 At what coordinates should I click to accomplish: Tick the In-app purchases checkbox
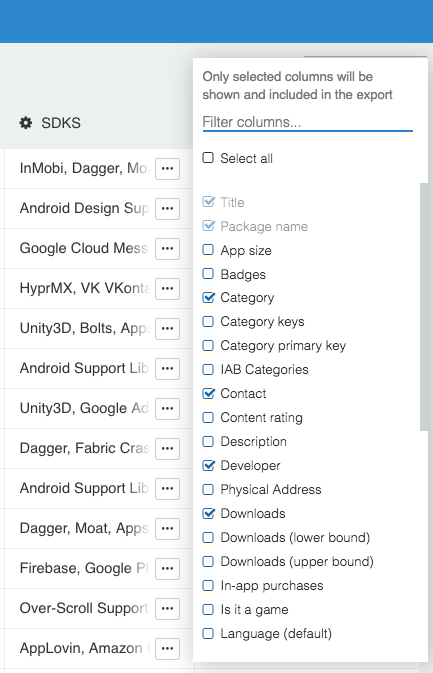(x=208, y=585)
